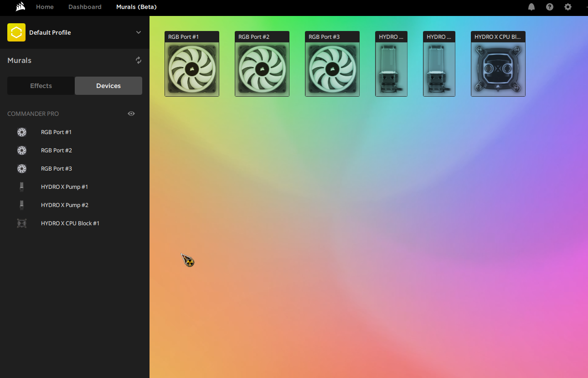Select the second HYDRO pump tile on canvas
Image resolution: width=588 pixels, height=378 pixels.
(439, 64)
